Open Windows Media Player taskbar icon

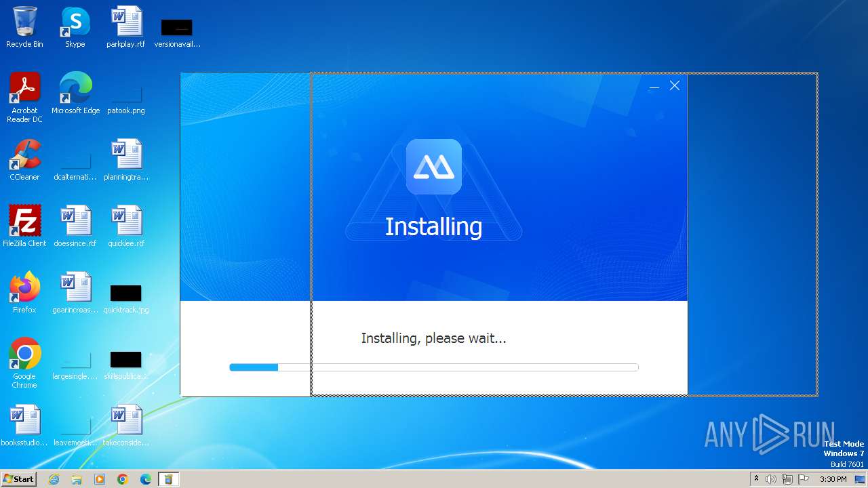pyautogui.click(x=100, y=479)
